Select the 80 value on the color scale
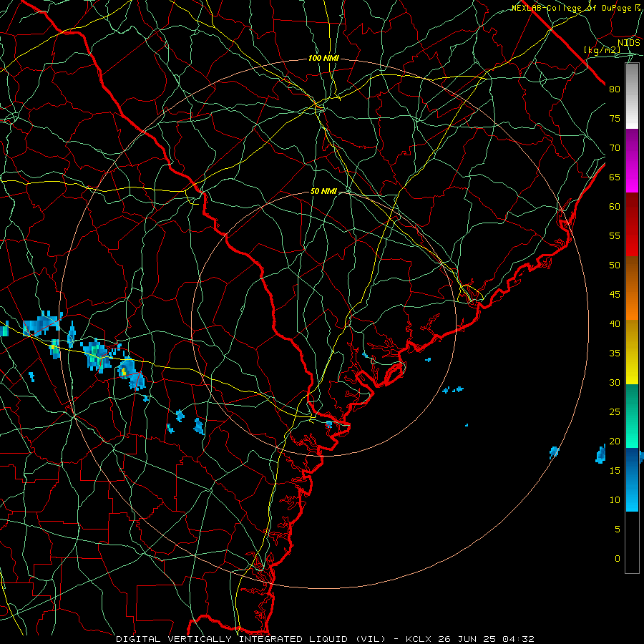This screenshot has width=644, height=644. click(615, 89)
